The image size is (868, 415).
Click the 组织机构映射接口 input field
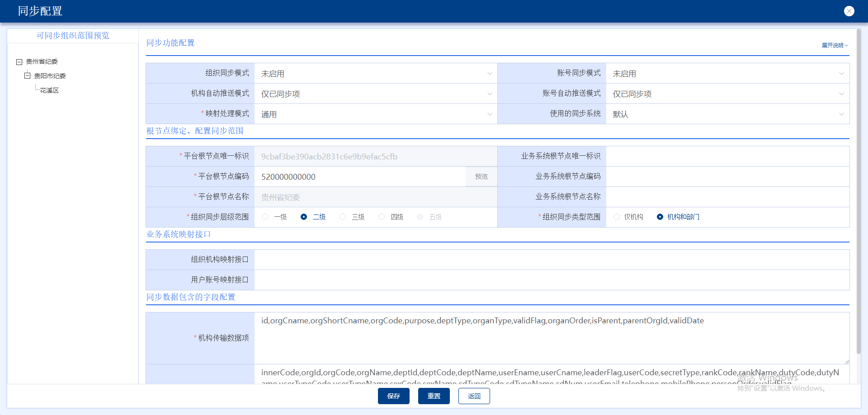[x=552, y=260]
